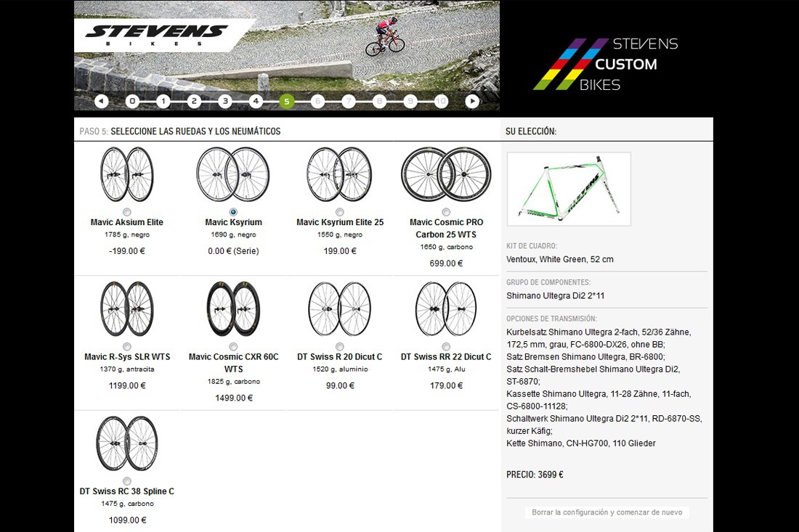Click the 'DT Swiss R 20 Dicut C' label
The width and height of the screenshot is (799, 532).
click(x=340, y=357)
